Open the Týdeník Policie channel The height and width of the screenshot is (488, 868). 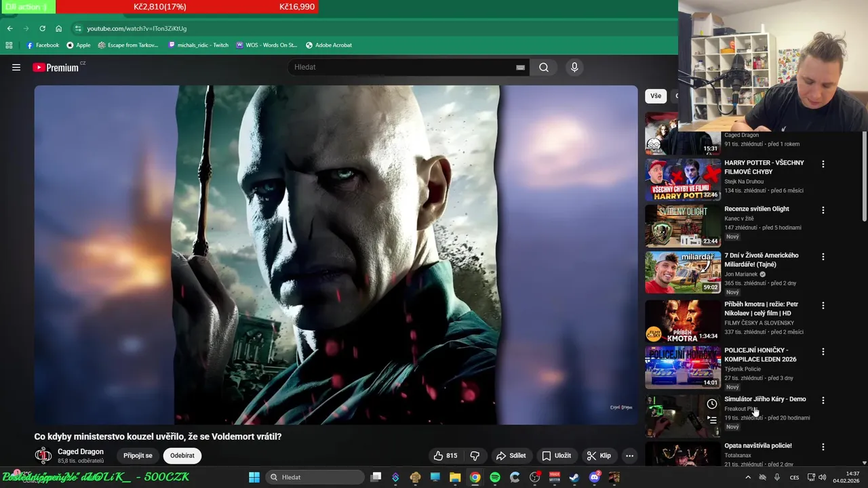(x=743, y=369)
